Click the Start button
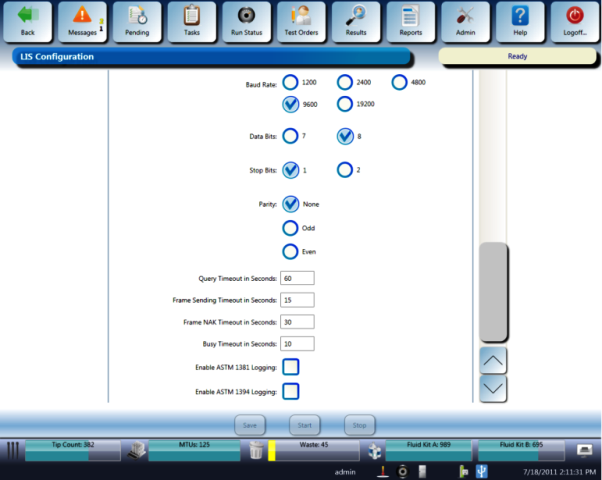The height and width of the screenshot is (480, 602). tap(305, 425)
